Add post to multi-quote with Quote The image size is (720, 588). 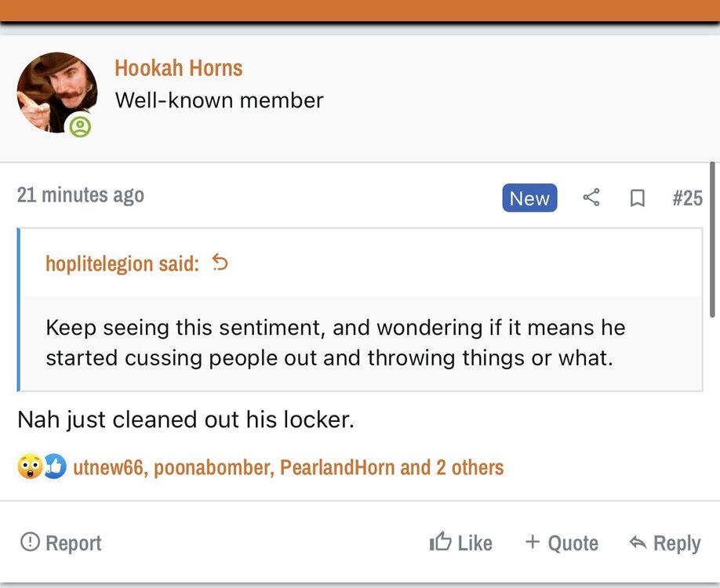click(x=561, y=543)
